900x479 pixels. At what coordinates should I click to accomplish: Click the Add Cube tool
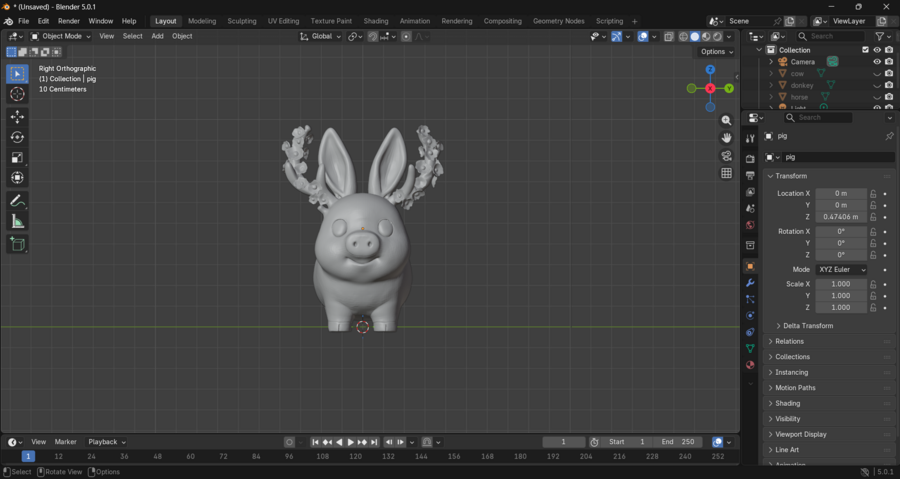click(17, 244)
